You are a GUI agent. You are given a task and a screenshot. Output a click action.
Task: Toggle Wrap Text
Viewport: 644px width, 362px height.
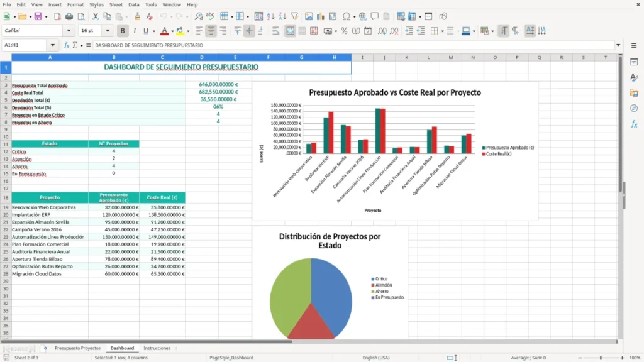pyautogui.click(x=276, y=31)
